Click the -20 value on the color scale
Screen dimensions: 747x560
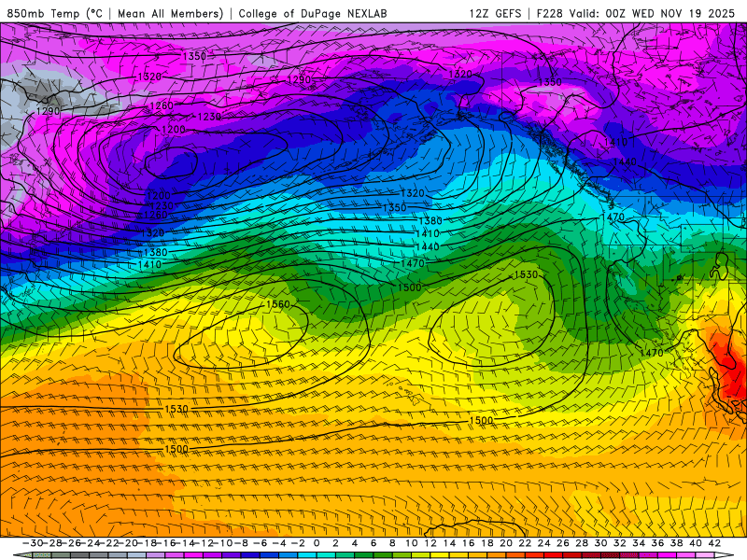pos(127,543)
